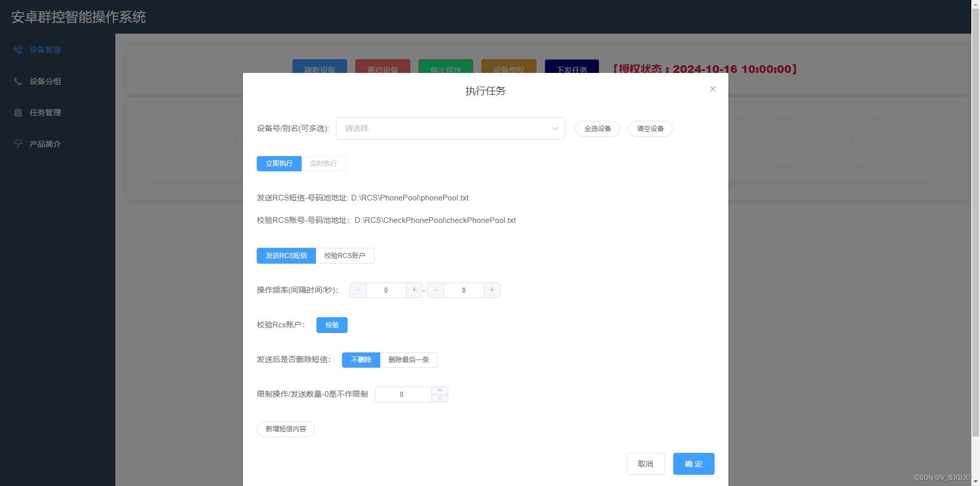Click the 新增短信内容 button
This screenshot has width=980, height=486.
coord(286,429)
